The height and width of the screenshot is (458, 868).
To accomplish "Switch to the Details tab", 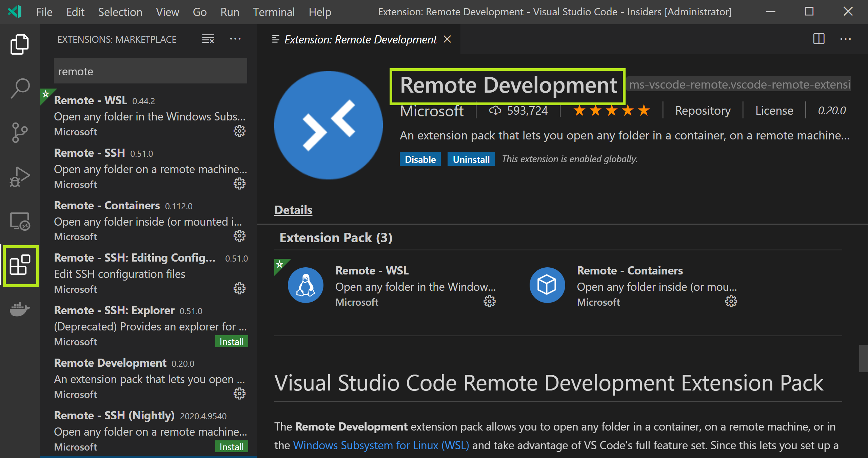I will (x=293, y=210).
